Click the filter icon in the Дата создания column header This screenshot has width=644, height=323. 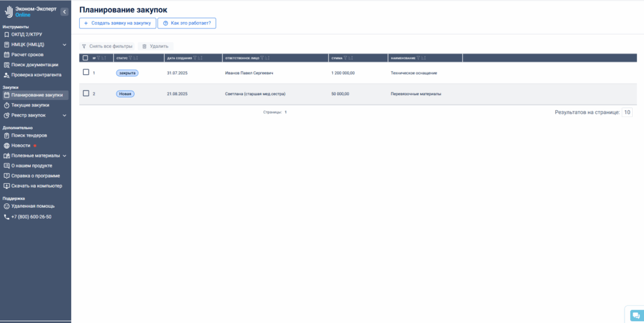click(x=195, y=58)
